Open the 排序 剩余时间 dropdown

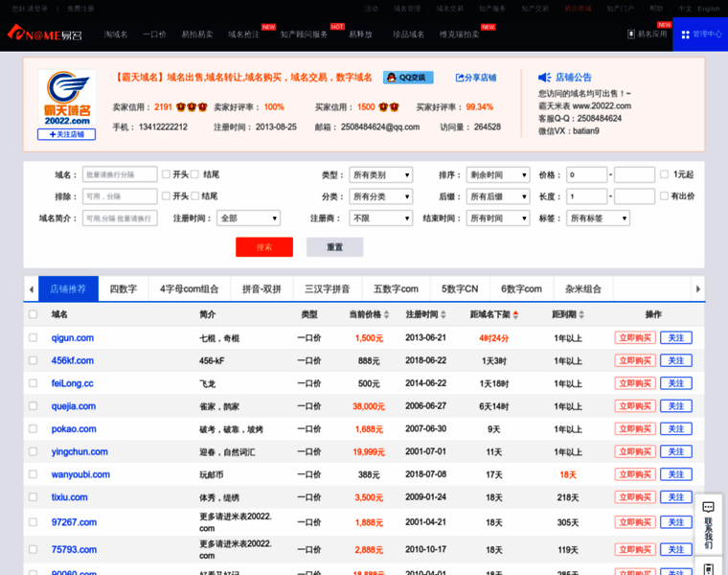click(496, 175)
